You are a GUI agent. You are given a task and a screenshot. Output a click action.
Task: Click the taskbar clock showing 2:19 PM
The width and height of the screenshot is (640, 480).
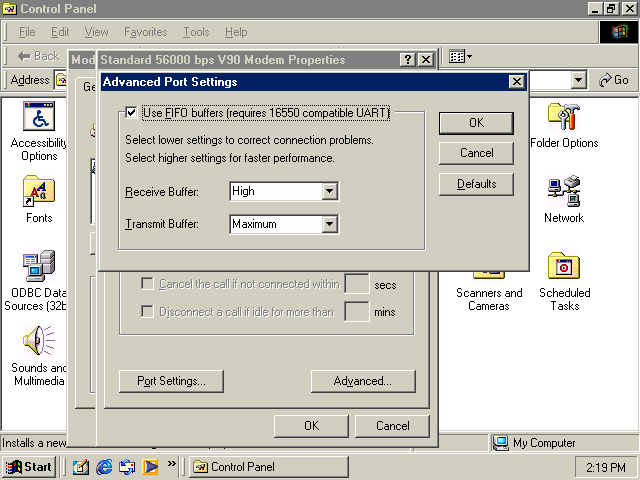pos(606,467)
